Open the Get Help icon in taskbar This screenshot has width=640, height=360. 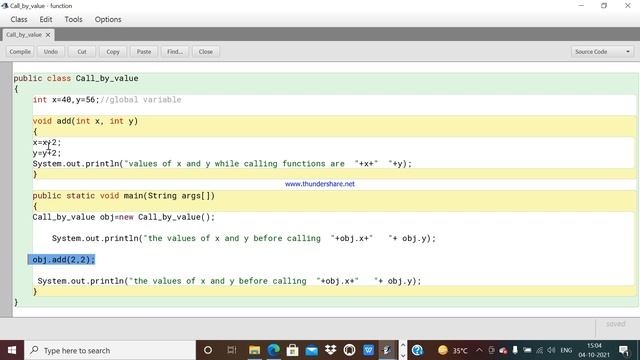(x=417, y=350)
